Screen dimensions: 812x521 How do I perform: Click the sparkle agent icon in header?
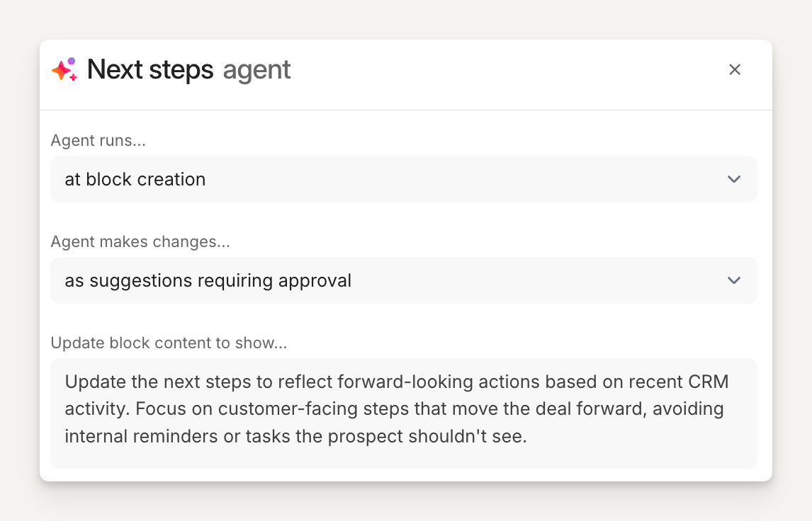tap(64, 69)
